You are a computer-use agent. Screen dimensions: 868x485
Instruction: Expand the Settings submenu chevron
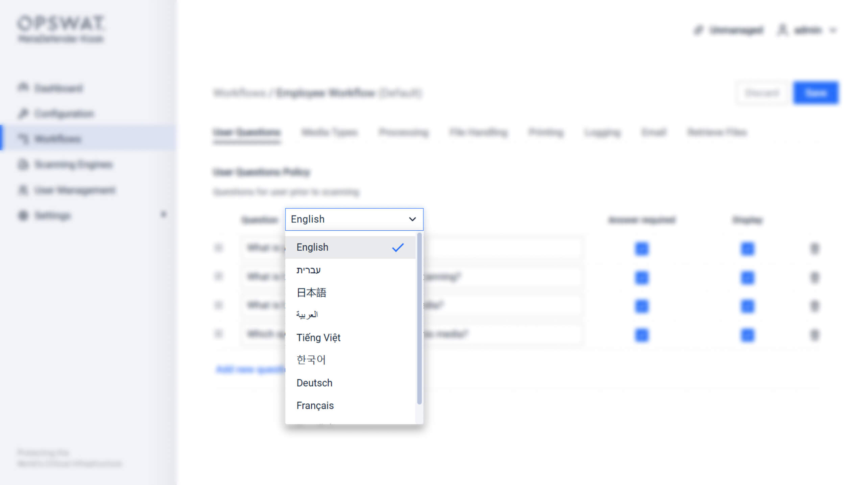164,214
